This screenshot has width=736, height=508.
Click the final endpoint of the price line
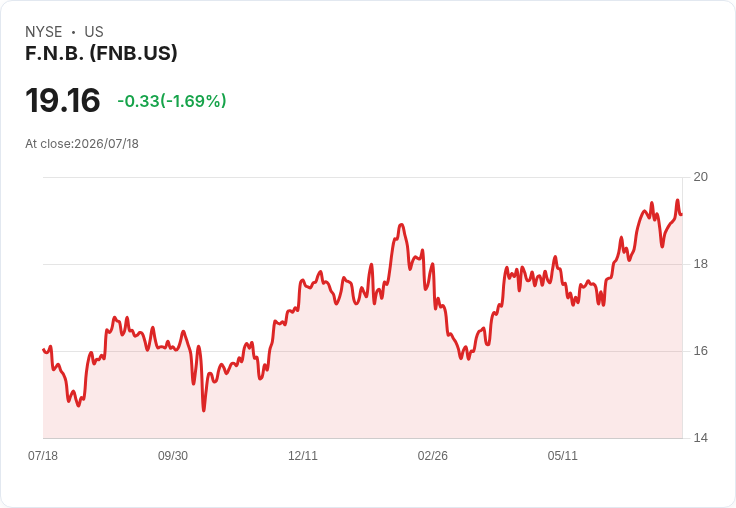[x=682, y=215]
